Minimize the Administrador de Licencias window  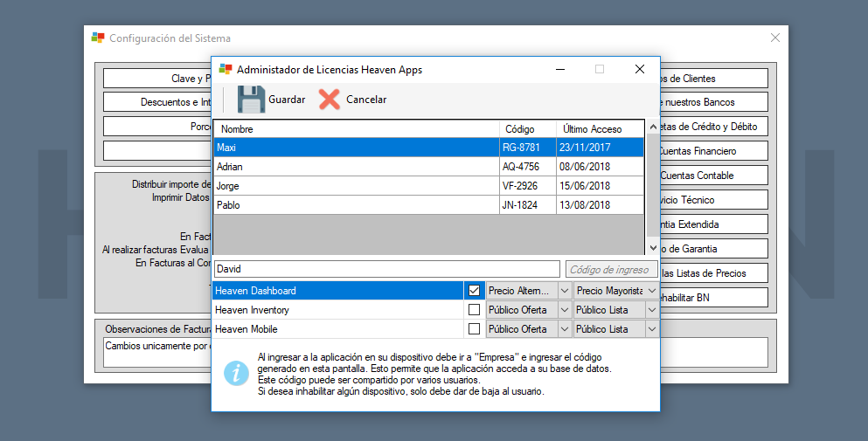(x=560, y=69)
